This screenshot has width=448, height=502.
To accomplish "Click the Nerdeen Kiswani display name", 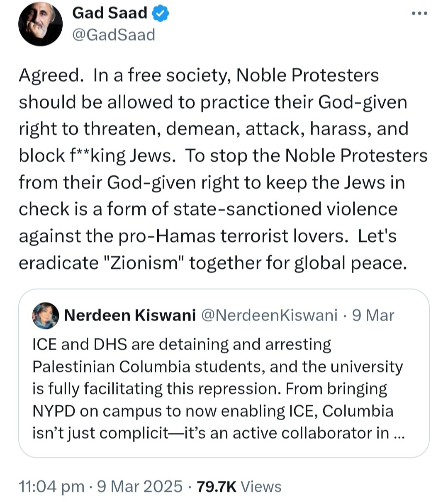I will pos(130,315).
